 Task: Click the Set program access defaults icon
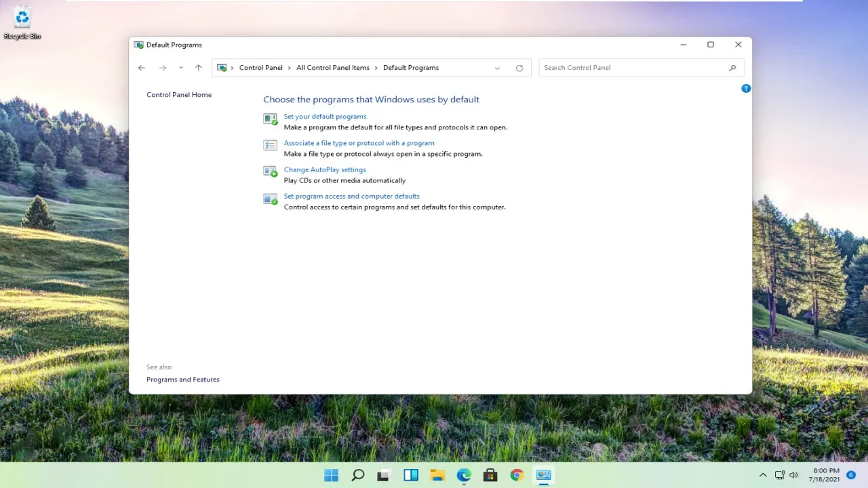271,199
